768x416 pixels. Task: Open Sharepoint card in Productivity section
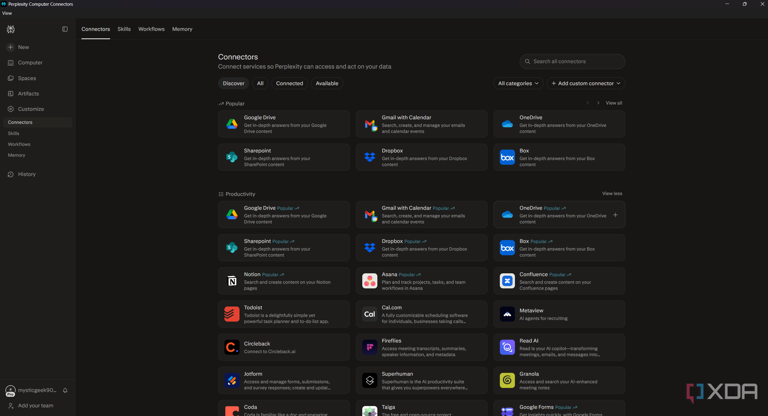coord(284,248)
